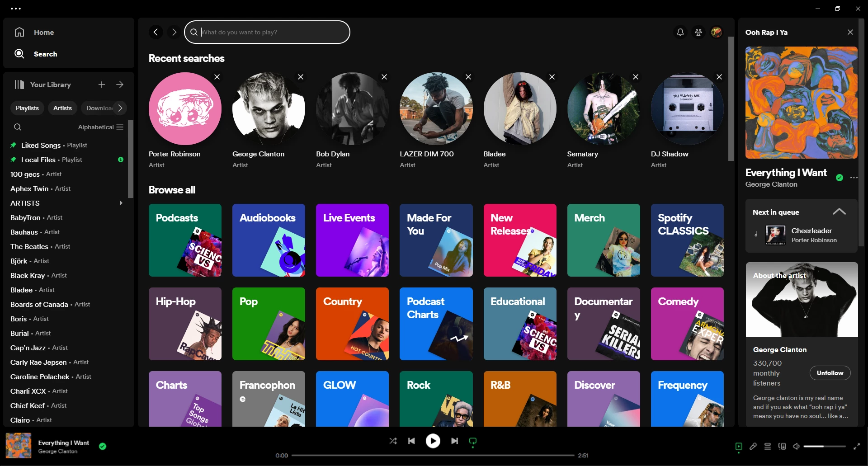Open the Alphabetical sort dropdown

pos(100,127)
